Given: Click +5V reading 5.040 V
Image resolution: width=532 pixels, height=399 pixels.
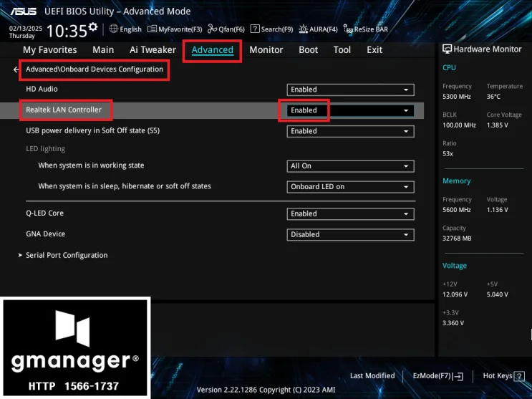Looking at the screenshot, I should click(x=498, y=294).
